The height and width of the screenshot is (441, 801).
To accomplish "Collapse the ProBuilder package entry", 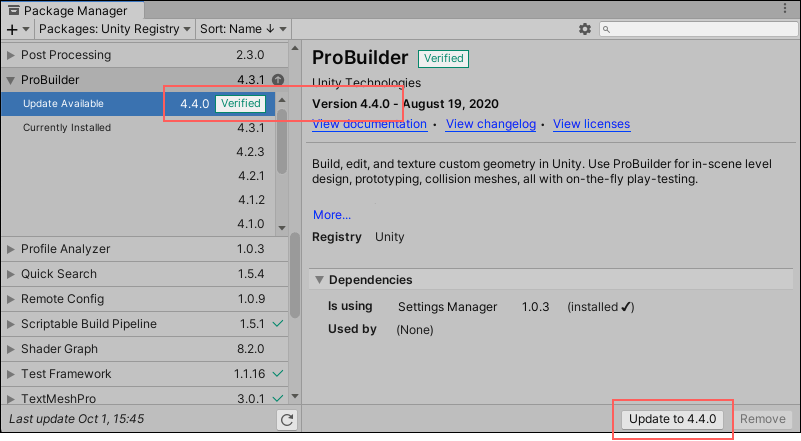I will pyautogui.click(x=11, y=80).
